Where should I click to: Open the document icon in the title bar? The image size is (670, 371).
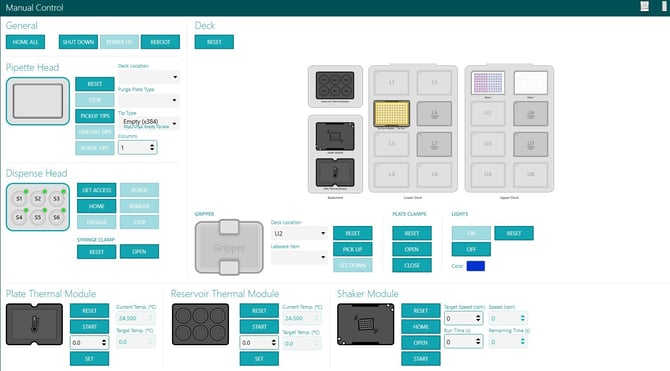point(644,6)
